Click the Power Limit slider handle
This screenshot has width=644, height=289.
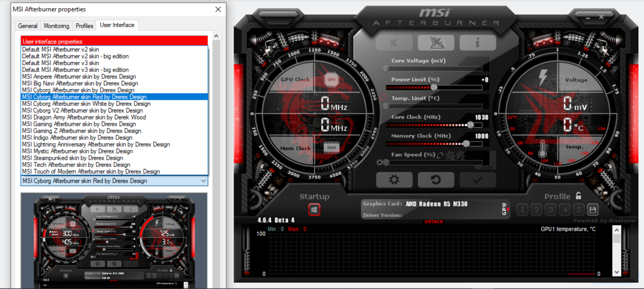(434, 87)
